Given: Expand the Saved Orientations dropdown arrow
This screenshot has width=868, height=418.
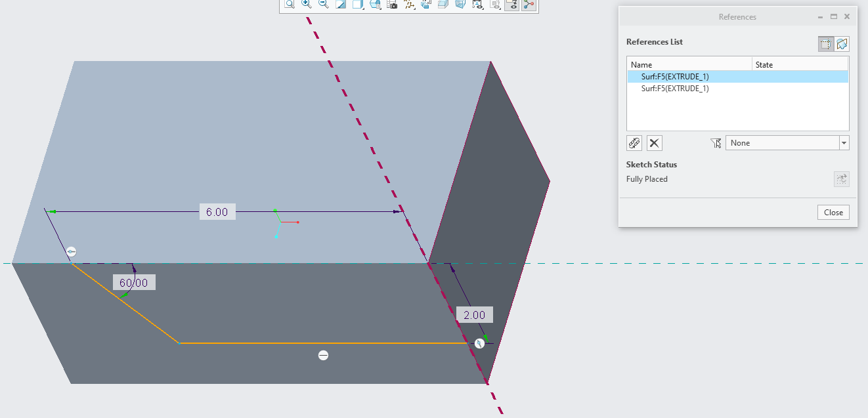Looking at the screenshot, I should click(x=380, y=9).
